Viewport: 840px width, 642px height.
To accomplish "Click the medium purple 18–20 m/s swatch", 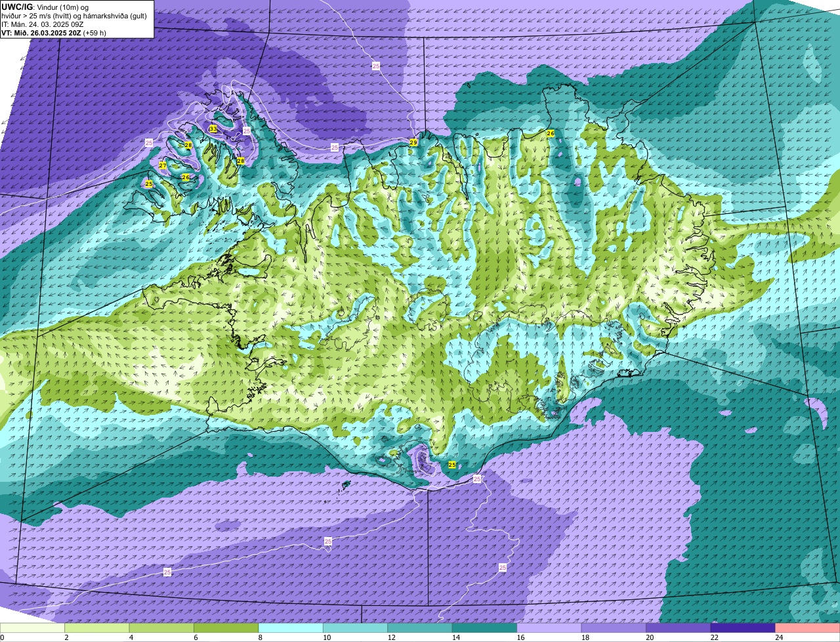I will 614,628.
